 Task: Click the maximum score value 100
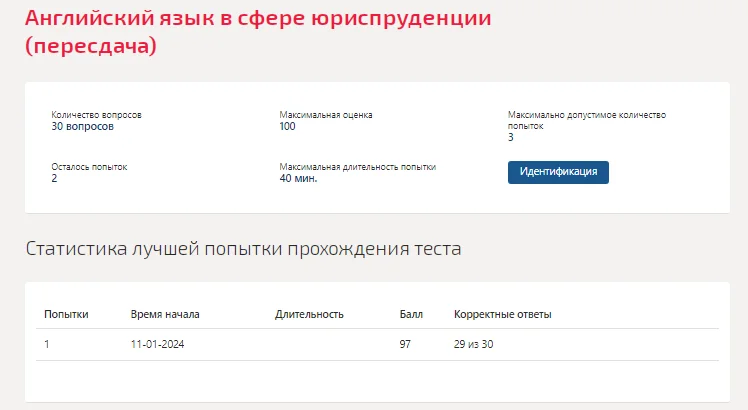coord(287,126)
